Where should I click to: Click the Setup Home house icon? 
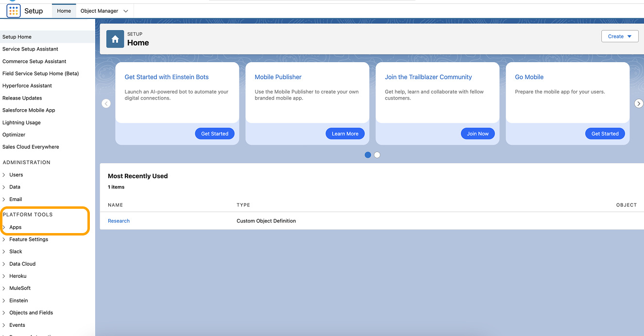tap(115, 39)
